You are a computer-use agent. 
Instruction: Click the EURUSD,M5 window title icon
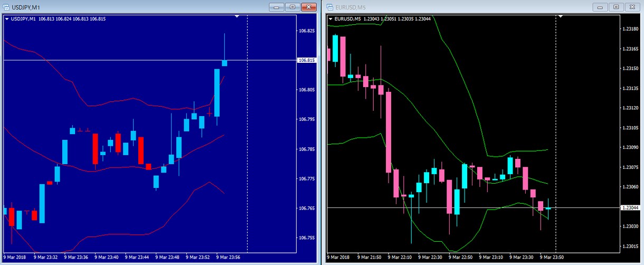(x=330, y=7)
